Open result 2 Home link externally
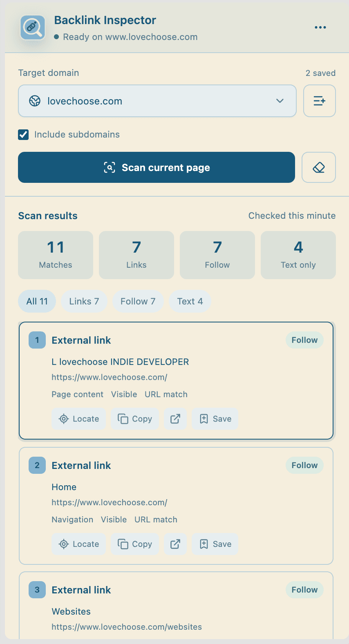Image resolution: width=349 pixels, height=644 pixels. point(175,544)
